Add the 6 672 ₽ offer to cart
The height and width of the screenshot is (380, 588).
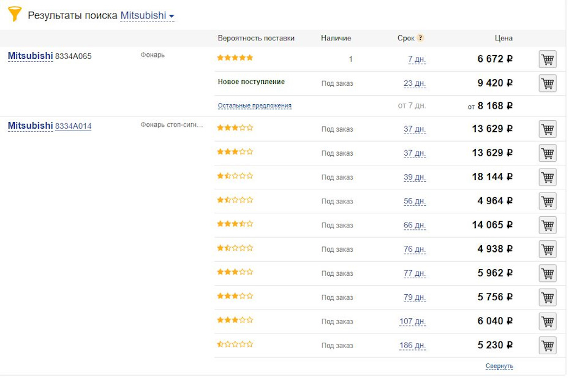(548, 59)
